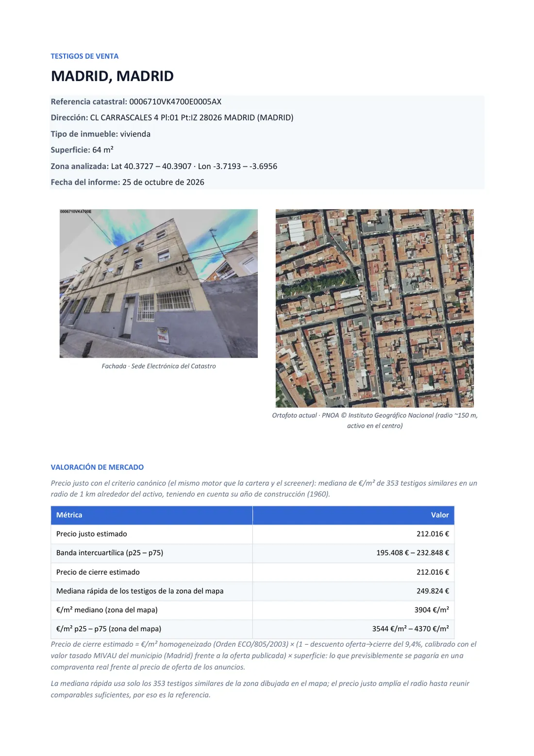Click the value 195.408 € – 232.848 €
This screenshot has width=534, height=756.
tap(413, 553)
